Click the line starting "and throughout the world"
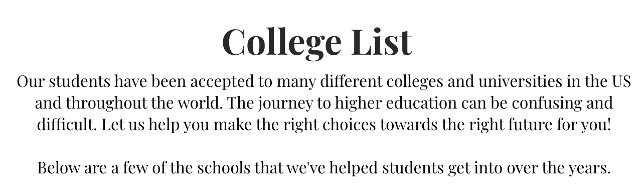 pyautogui.click(x=324, y=104)
